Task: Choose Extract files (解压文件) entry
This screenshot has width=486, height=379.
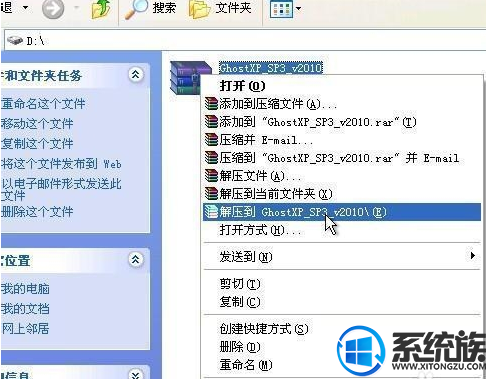Action: coord(342,176)
